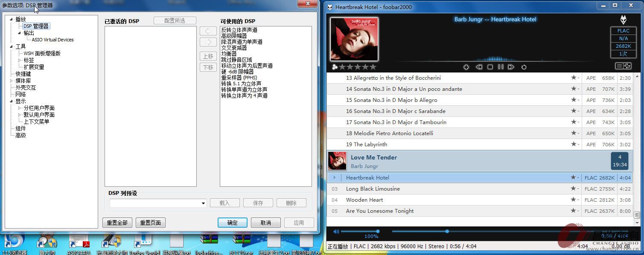Select 转换立体声为 4 声道 entry

point(244,96)
